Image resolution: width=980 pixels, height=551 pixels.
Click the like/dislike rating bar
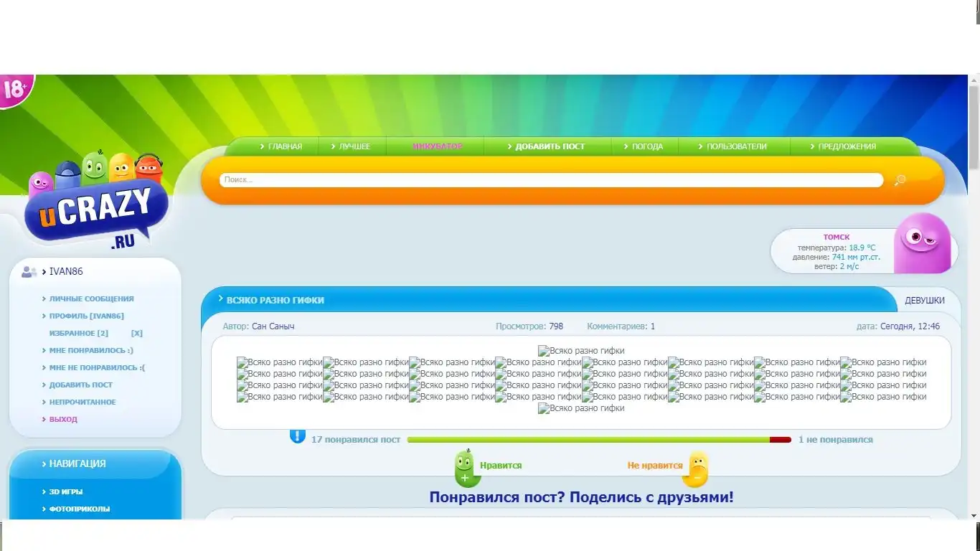598,440
